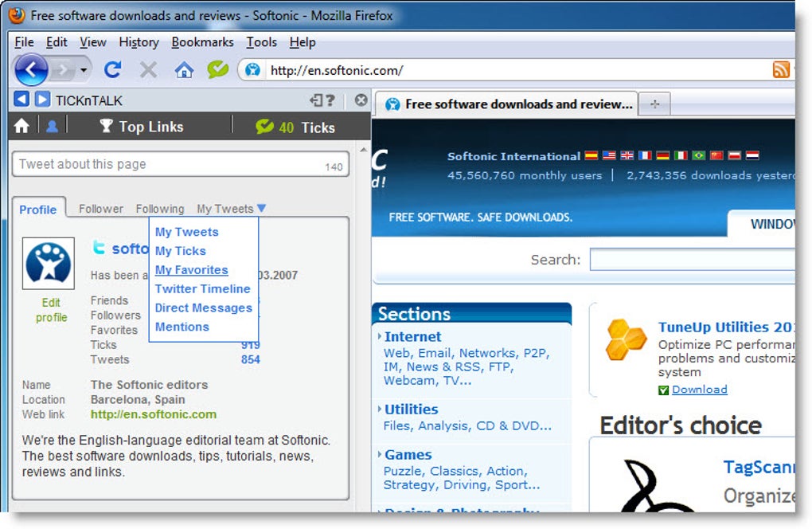
Task: Open the View menu
Action: click(x=92, y=42)
